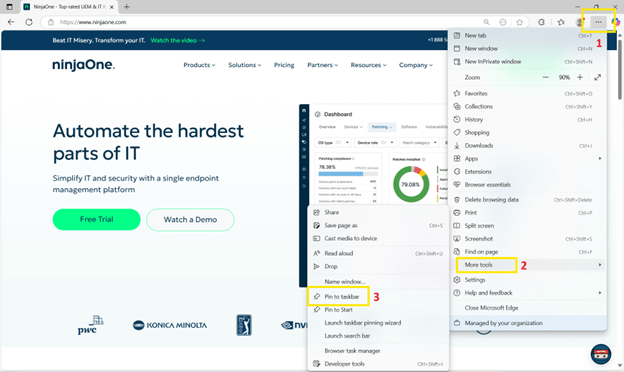This screenshot has height=372, width=624.
Task: Choose Read aloud option
Action: 378,253
